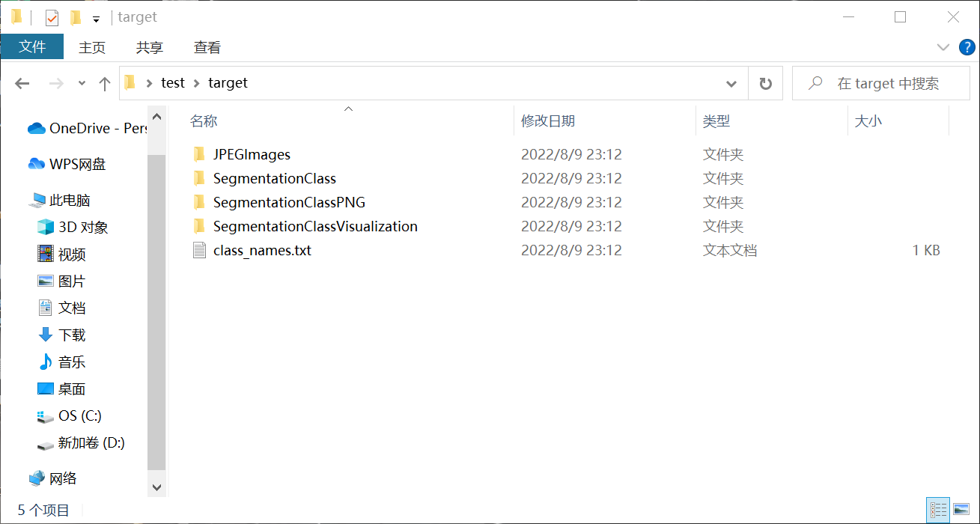This screenshot has height=524, width=980.
Task: Open WPS网盘 in navigation pane
Action: [67, 164]
